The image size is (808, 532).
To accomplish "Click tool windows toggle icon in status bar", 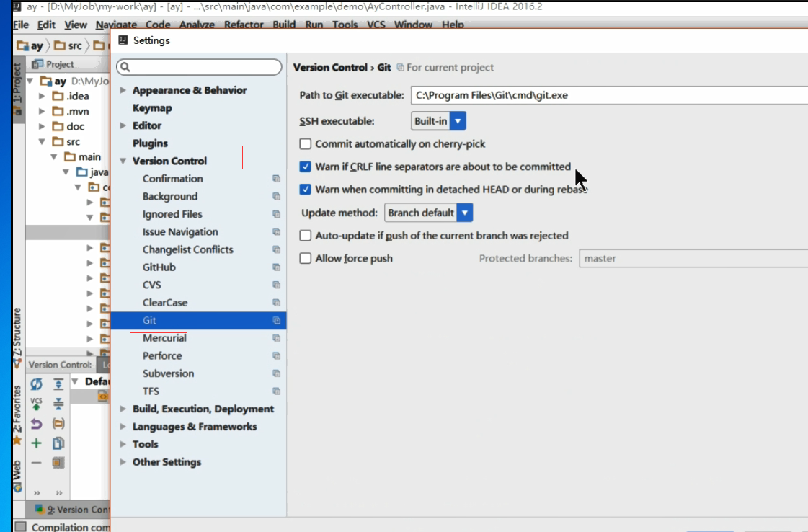I will (x=21, y=526).
